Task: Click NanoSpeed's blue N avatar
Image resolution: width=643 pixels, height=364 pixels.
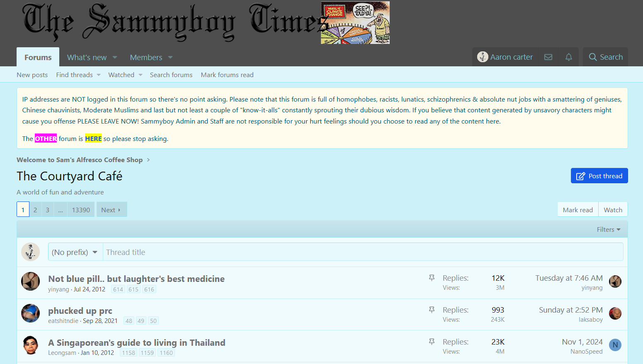Action: pos(615,345)
